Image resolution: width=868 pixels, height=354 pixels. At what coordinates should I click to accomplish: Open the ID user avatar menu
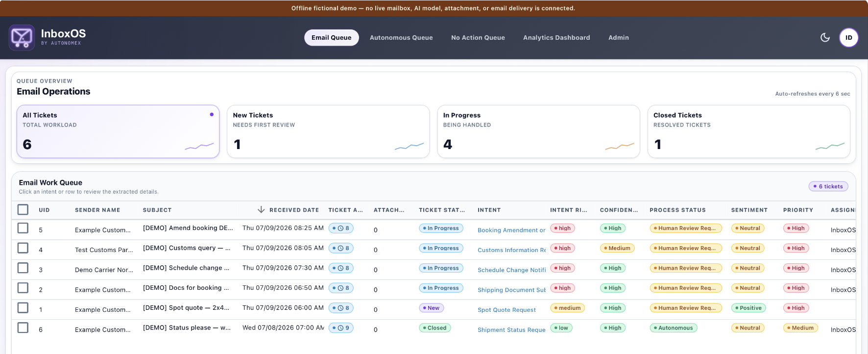(849, 37)
